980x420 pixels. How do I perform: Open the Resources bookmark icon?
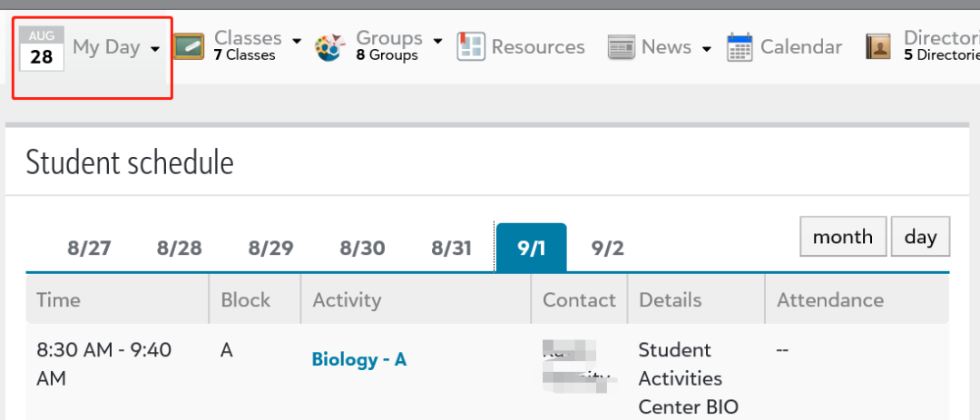tap(471, 47)
